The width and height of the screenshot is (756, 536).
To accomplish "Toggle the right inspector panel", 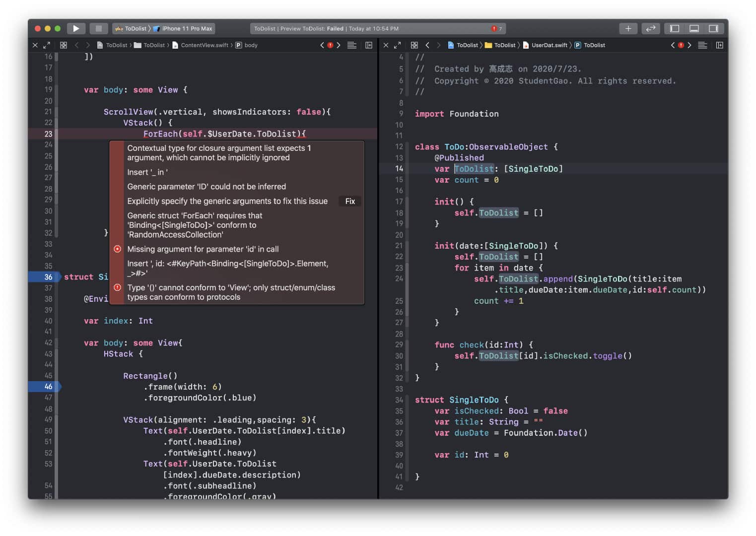I will coord(714,29).
